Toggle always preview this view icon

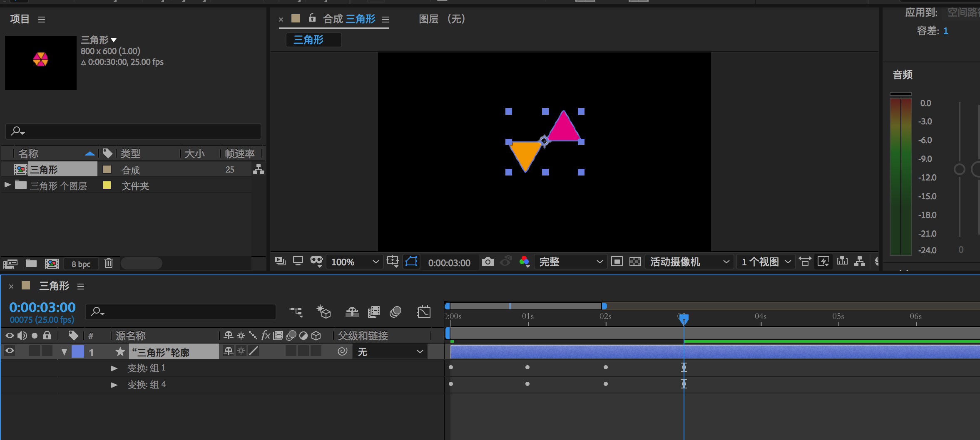pos(280,262)
